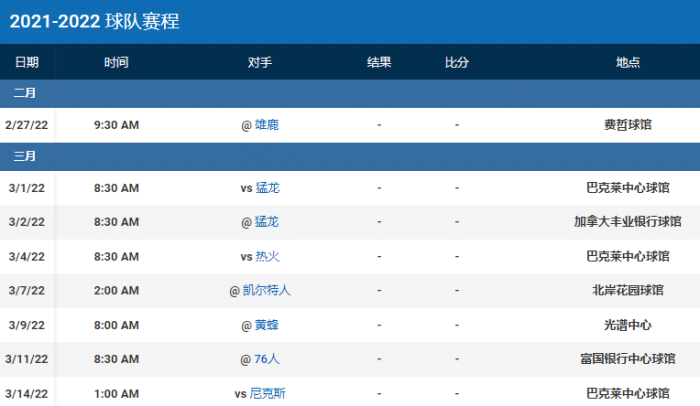Click the 日期 column header
700x406 pixels.
click(27, 62)
